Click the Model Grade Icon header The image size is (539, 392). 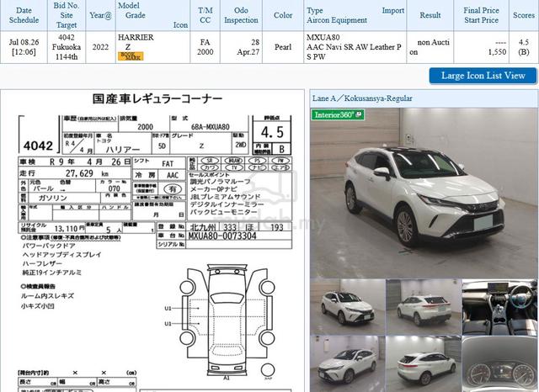tap(152, 15)
